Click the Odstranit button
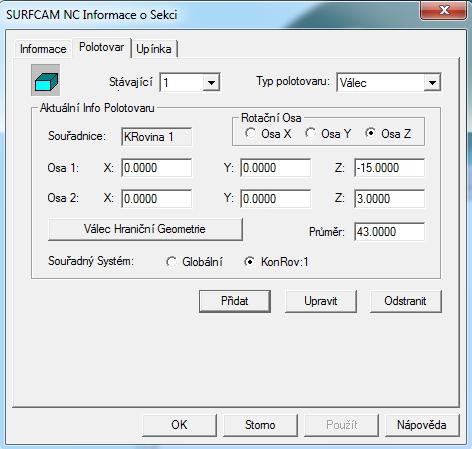 (x=405, y=301)
